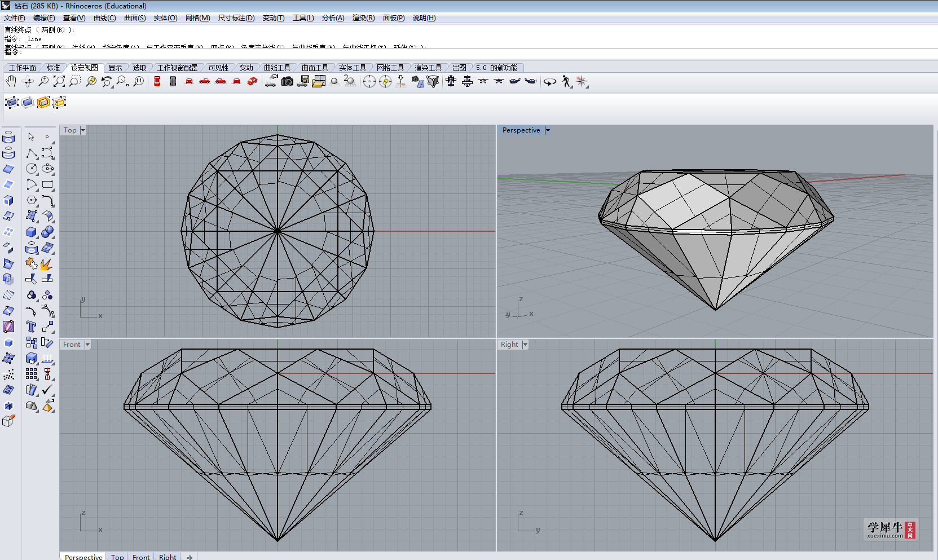This screenshot has height=560, width=938.
Task: Click the Perspective viewport title label
Action: click(521, 130)
